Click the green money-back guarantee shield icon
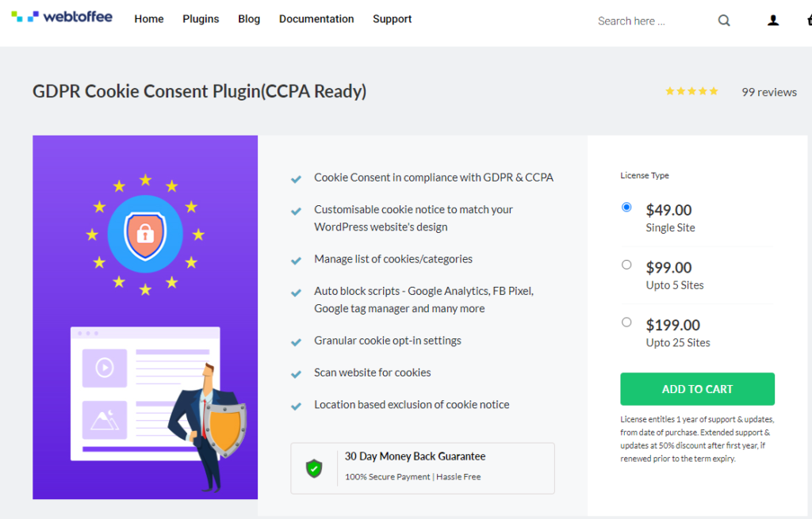Viewport: 812px width, 519px height. (314, 468)
